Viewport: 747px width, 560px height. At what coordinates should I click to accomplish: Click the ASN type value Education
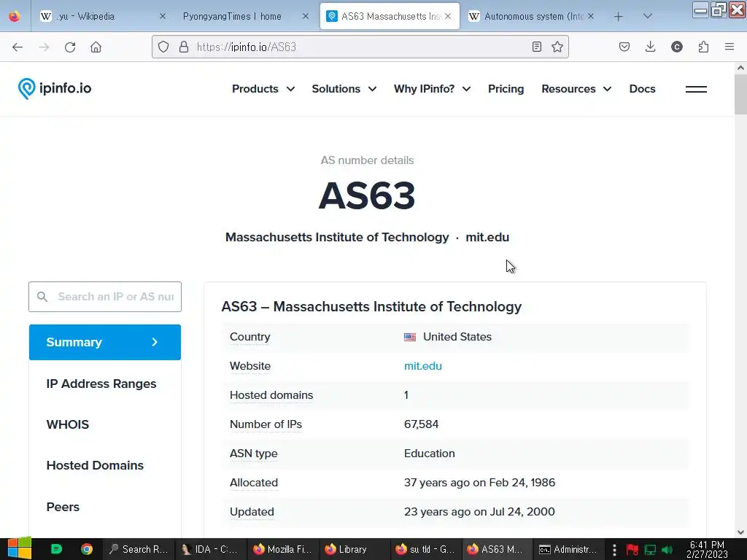(429, 454)
